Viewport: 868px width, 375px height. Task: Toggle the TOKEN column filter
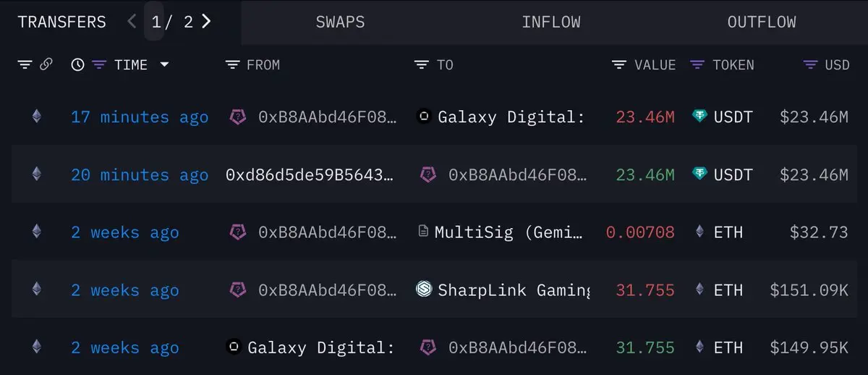click(697, 64)
